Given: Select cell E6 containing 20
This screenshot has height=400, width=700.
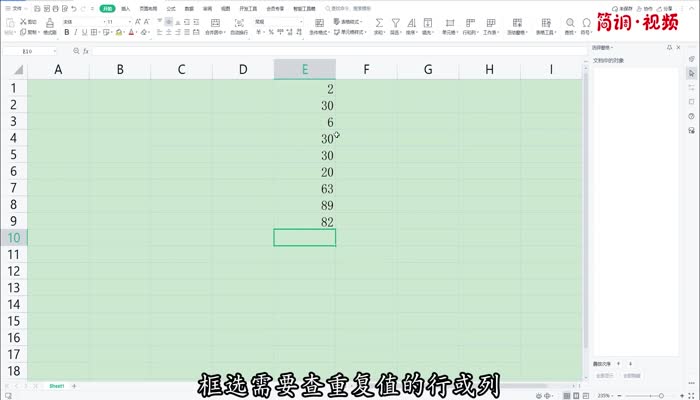Looking at the screenshot, I should click(304, 171).
